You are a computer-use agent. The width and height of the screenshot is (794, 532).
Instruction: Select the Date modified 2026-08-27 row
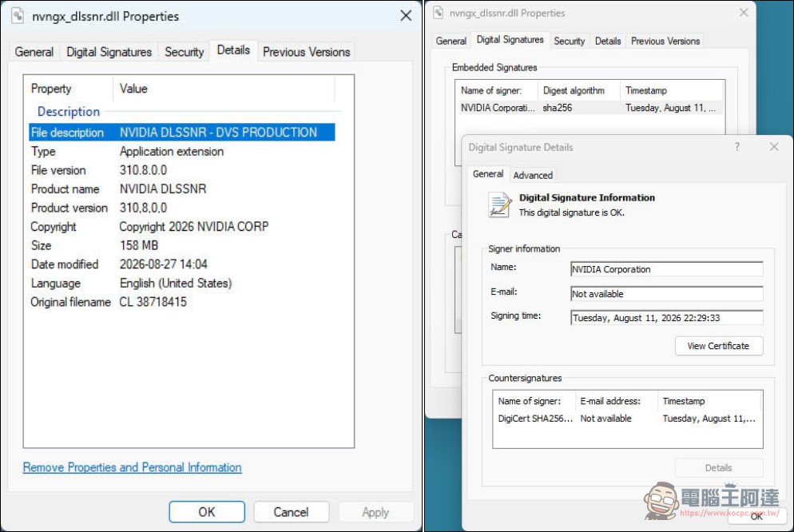pyautogui.click(x=182, y=264)
